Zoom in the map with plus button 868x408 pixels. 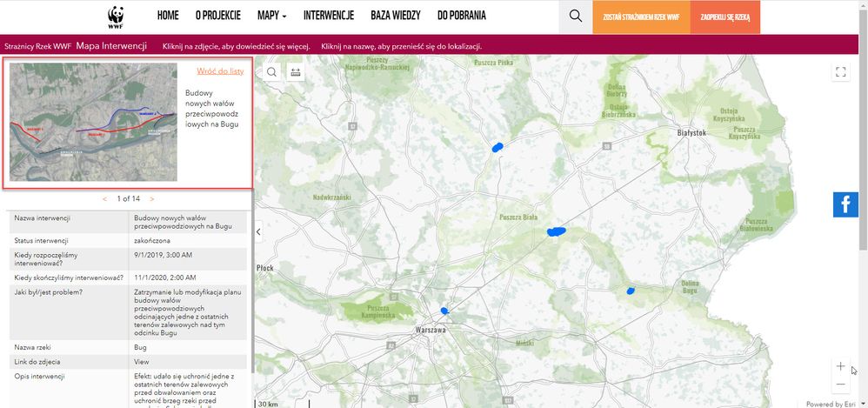point(840,366)
